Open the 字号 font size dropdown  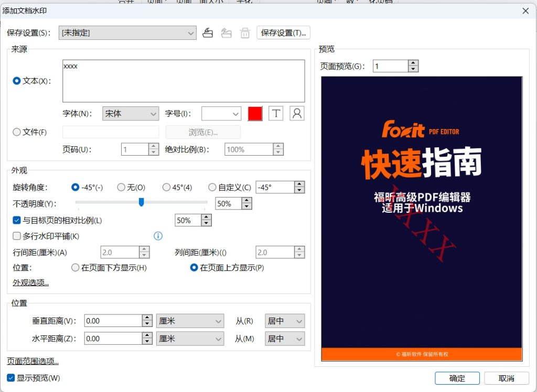click(x=221, y=114)
